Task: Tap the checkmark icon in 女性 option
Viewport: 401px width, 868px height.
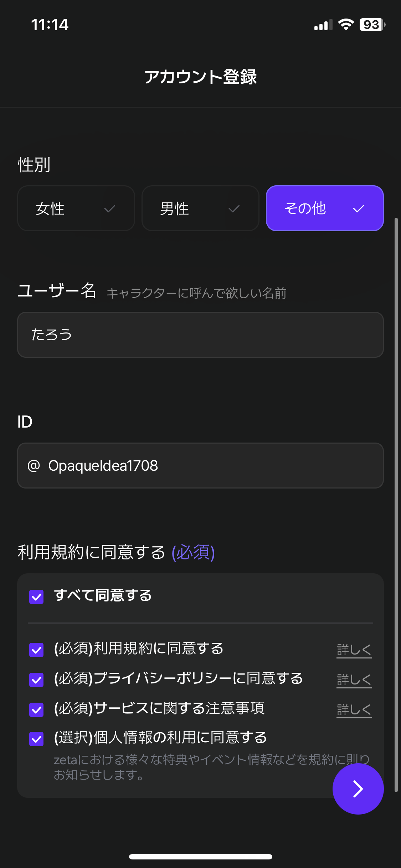Action: [109, 209]
